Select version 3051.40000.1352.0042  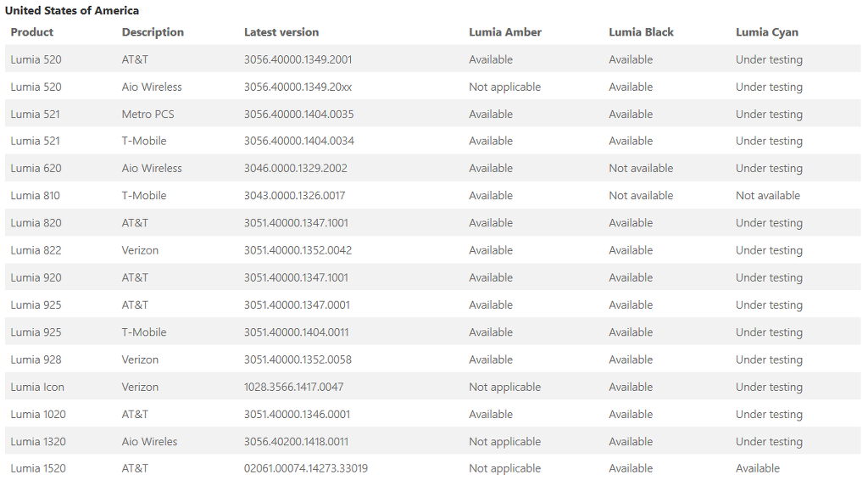click(x=298, y=250)
